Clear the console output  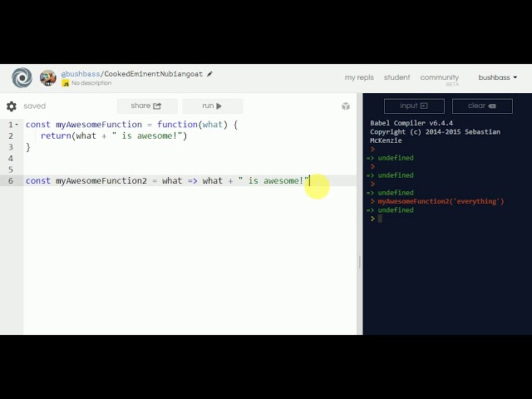tap(482, 106)
